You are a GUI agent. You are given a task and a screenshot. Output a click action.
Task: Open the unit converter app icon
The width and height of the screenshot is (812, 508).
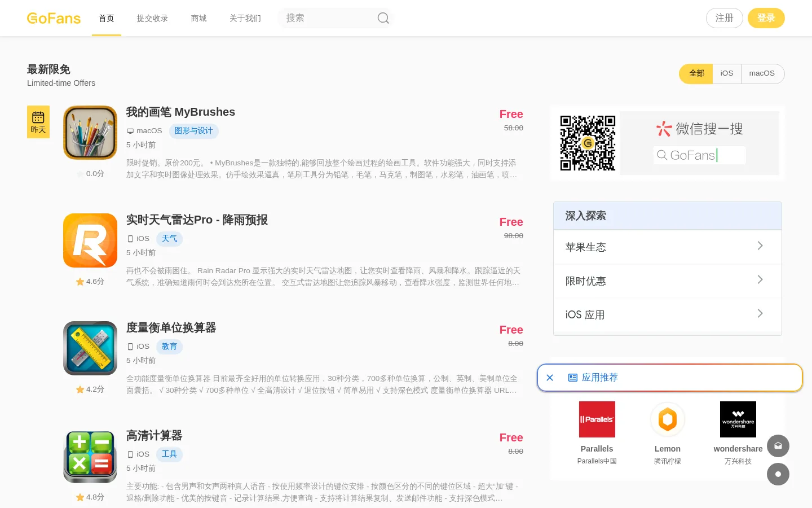click(x=90, y=348)
